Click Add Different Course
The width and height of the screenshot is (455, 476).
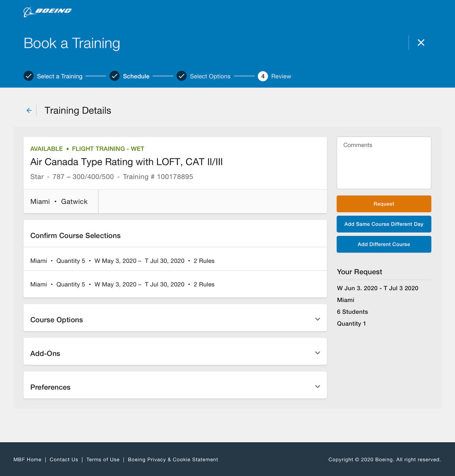pyautogui.click(x=384, y=244)
